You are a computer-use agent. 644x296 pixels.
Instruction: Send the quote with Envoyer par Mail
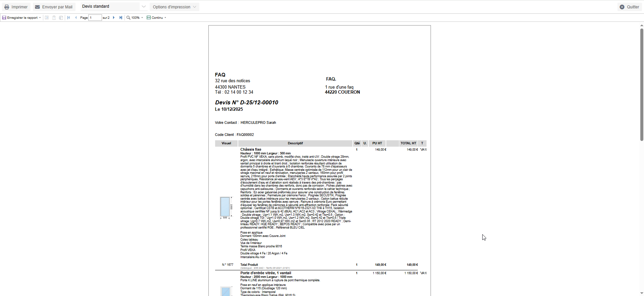[54, 7]
